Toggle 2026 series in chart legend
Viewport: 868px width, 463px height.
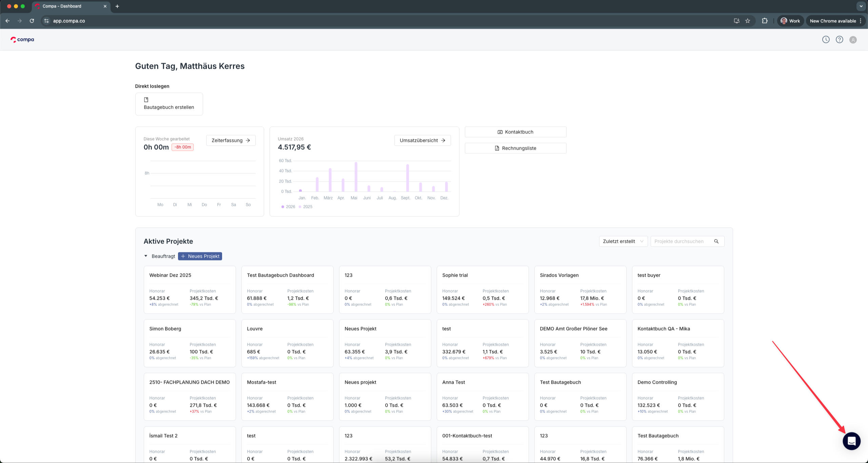pyautogui.click(x=288, y=207)
